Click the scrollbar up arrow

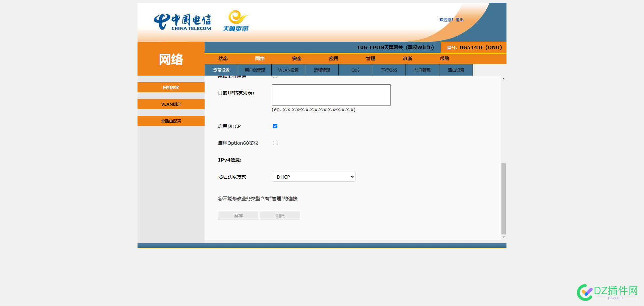coord(503,79)
